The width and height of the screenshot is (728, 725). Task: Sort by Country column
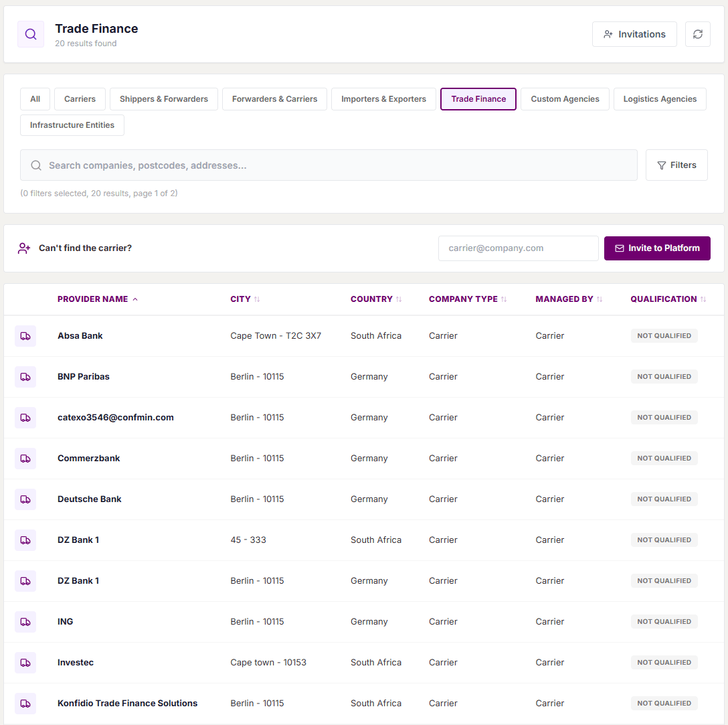click(x=376, y=299)
